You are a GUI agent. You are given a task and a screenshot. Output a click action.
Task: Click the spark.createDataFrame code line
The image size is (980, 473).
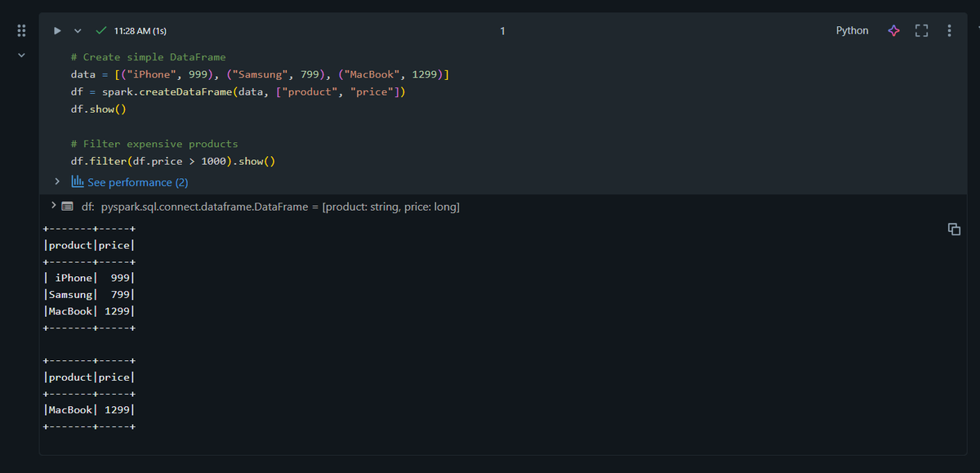238,91
